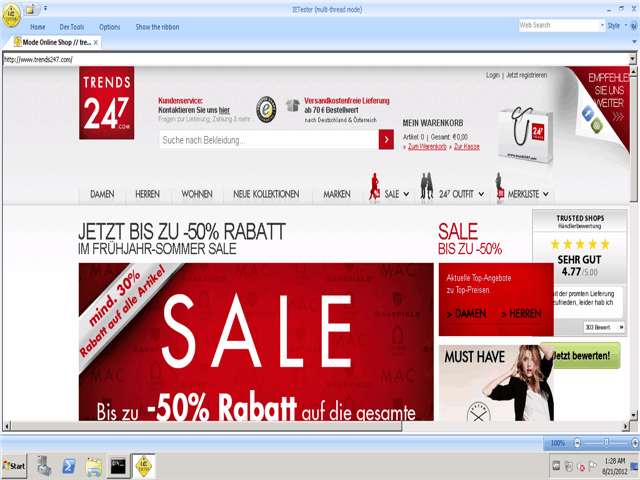Image resolution: width=640 pixels, height=480 pixels.
Task: Click the 'hier' contact link
Action: click(224, 110)
